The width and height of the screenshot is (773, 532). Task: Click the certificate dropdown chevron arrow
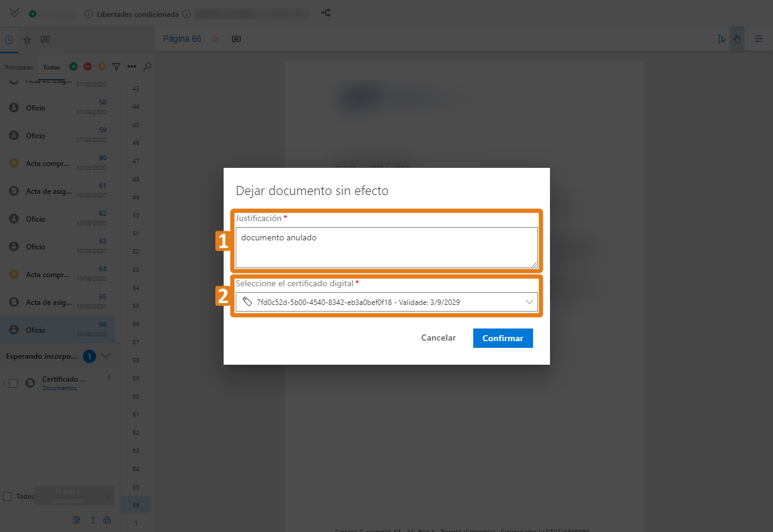(529, 302)
